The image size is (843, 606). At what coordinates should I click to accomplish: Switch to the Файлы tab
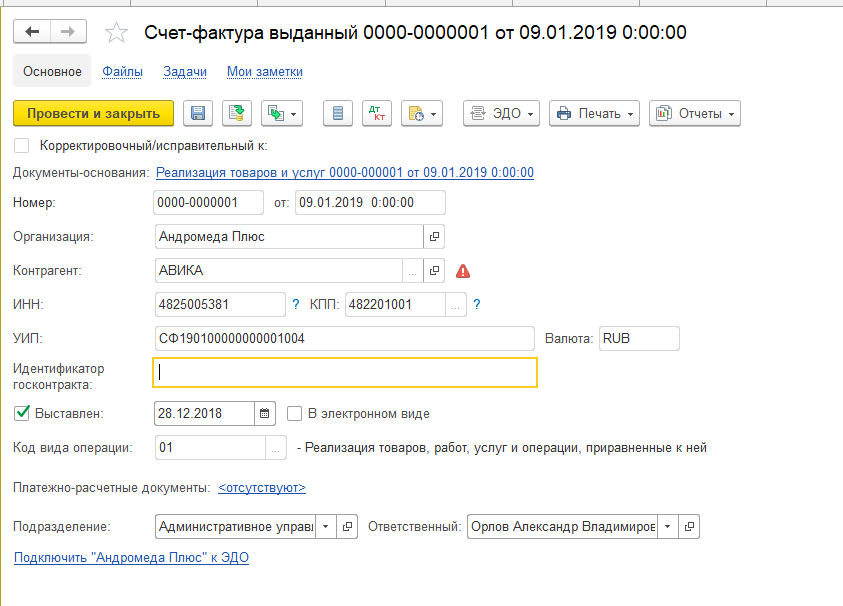tap(123, 72)
